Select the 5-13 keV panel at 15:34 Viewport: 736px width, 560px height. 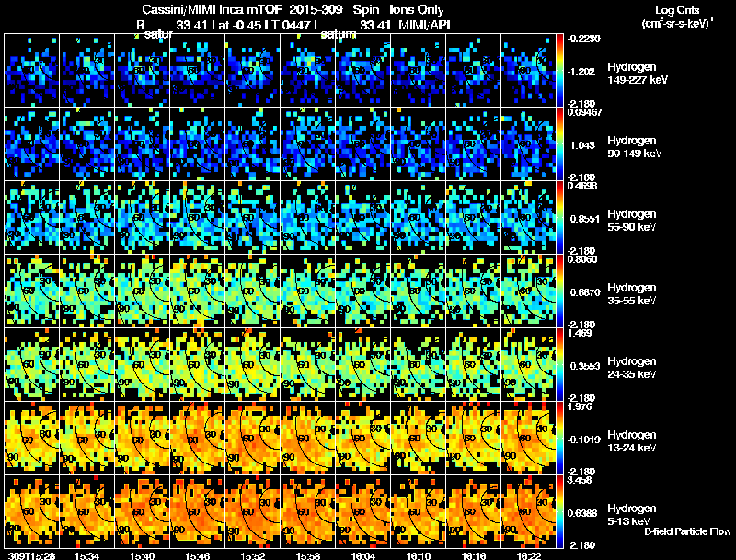pyautogui.click(x=87, y=512)
